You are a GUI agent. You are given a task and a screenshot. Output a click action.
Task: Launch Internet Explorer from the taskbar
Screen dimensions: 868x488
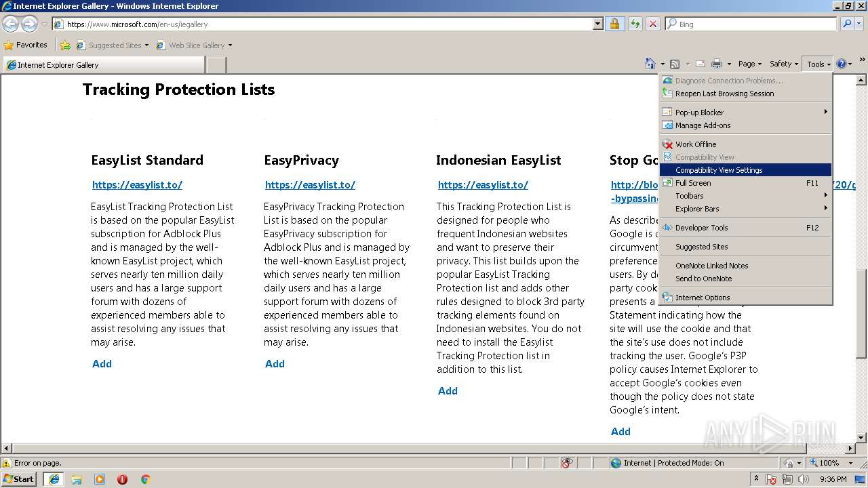(54, 479)
